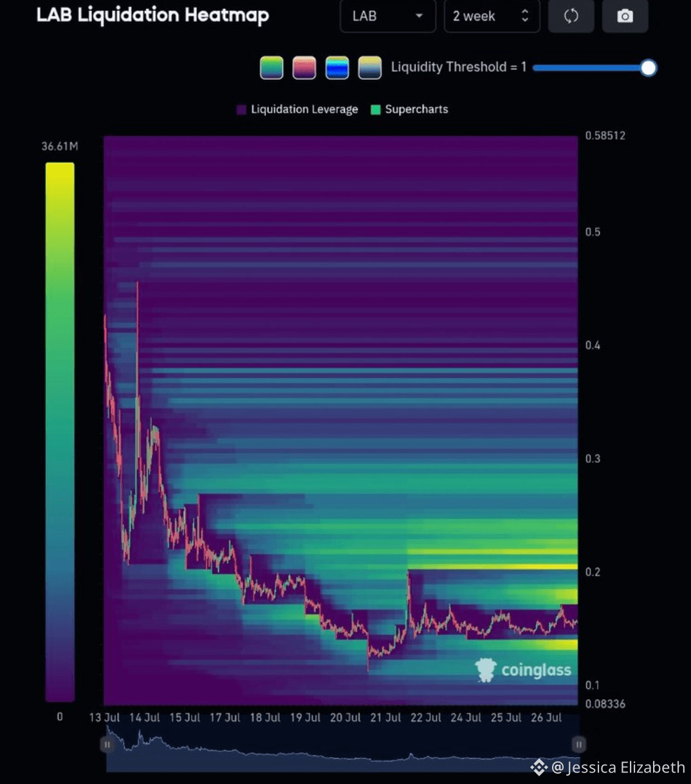Select the yellow-gray color scheme swatch

pyautogui.click(x=370, y=68)
